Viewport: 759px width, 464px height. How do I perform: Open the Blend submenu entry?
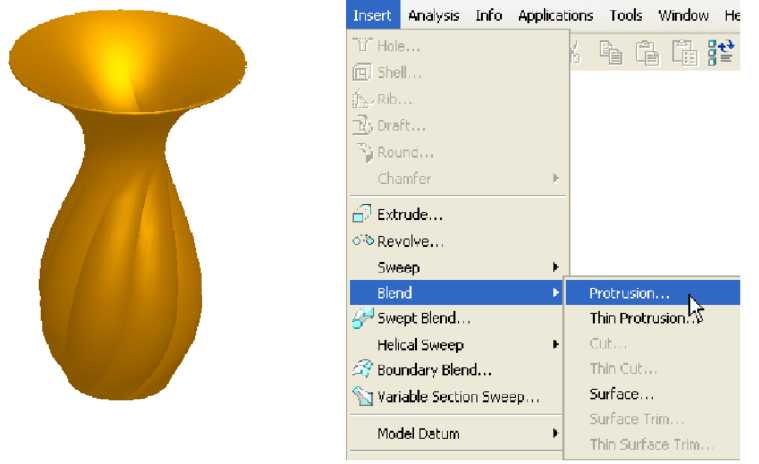[456, 293]
